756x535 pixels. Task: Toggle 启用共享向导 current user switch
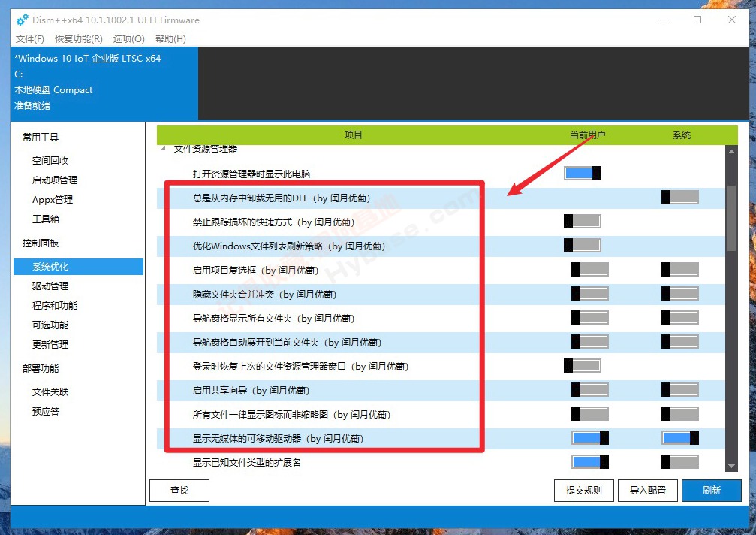click(589, 389)
